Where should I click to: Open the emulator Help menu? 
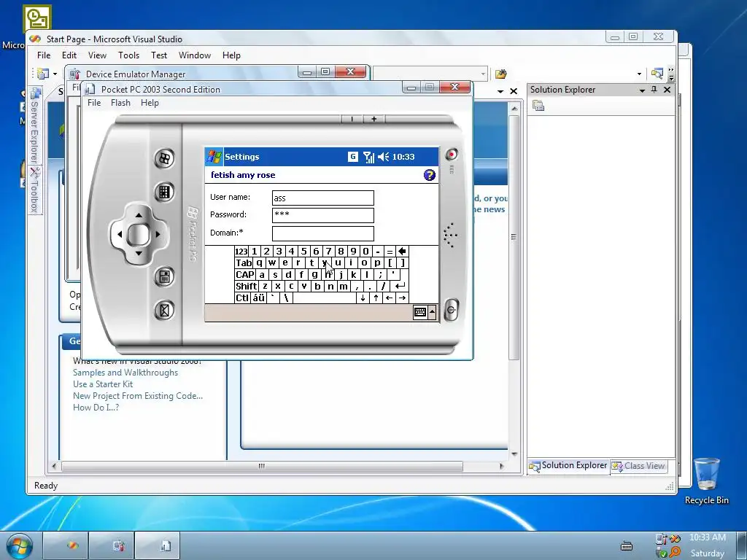(150, 103)
